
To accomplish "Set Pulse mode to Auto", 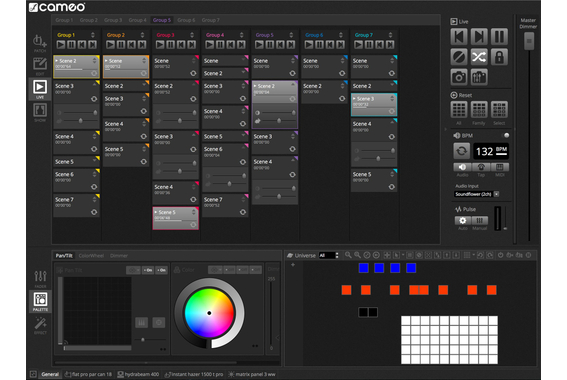I will (x=462, y=221).
